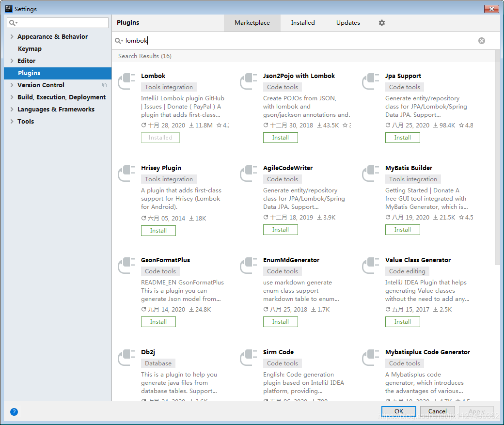The height and width of the screenshot is (425, 504).
Task: Click the disabled Installed button for Lombok
Action: (160, 138)
